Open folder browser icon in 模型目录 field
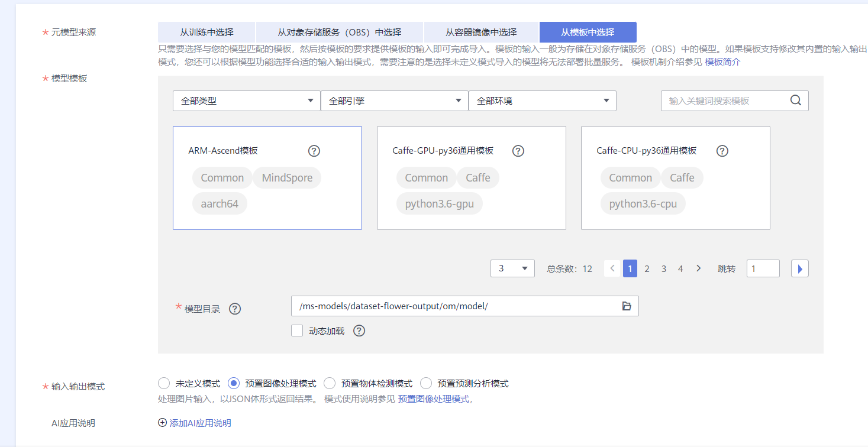868x447 pixels. (627, 306)
